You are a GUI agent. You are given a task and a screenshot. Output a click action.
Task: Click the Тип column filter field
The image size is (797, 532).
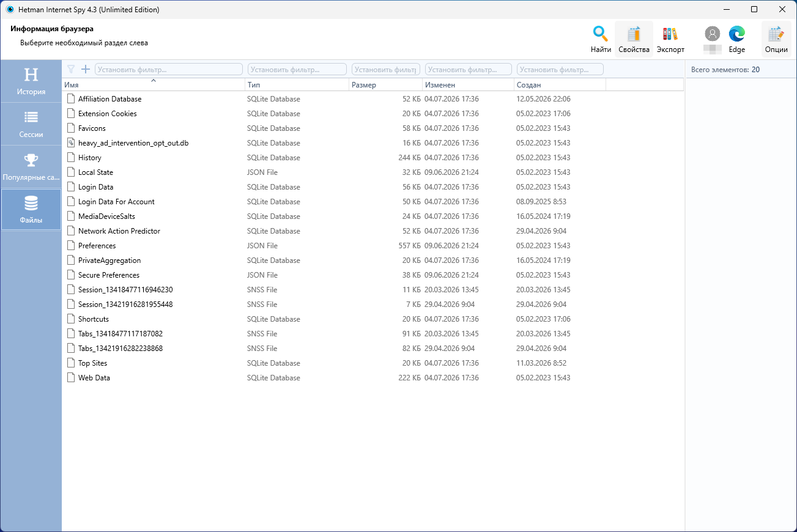(297, 70)
